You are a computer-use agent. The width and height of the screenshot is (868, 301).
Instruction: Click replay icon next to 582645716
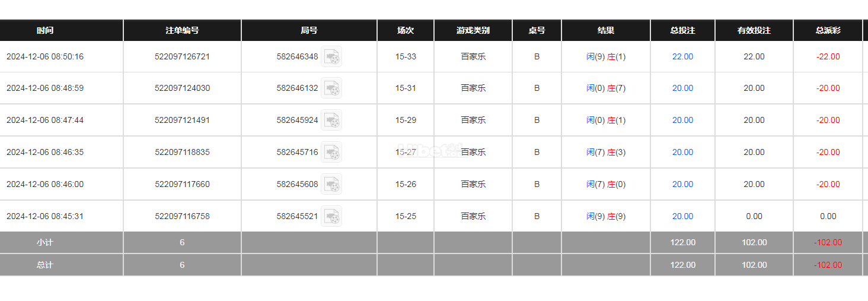[331, 153]
